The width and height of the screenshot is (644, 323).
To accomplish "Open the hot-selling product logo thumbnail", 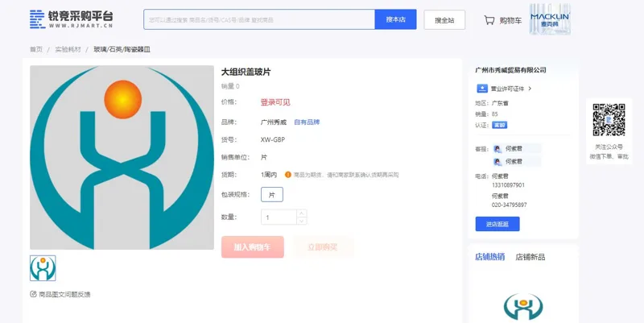I will (523, 307).
